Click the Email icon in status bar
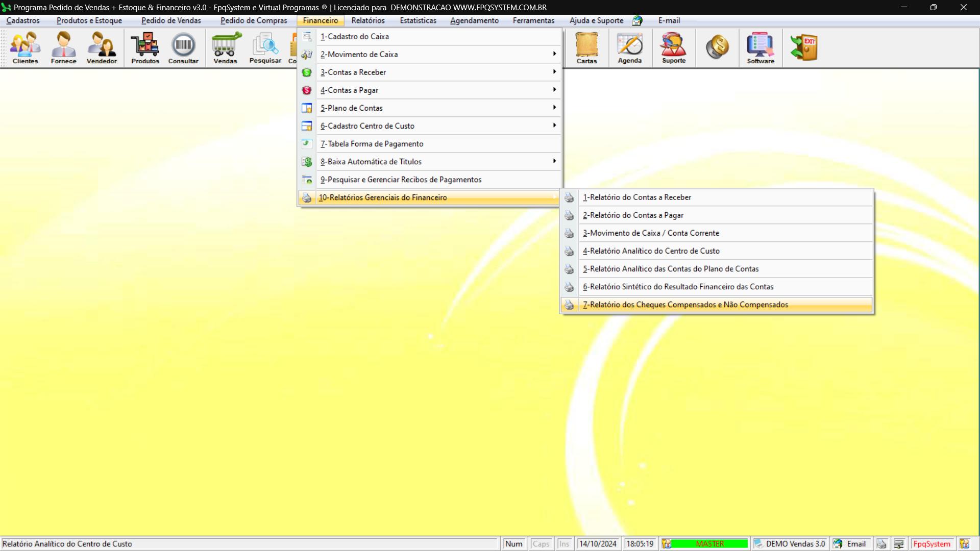Image resolution: width=980 pixels, height=551 pixels. (838, 544)
